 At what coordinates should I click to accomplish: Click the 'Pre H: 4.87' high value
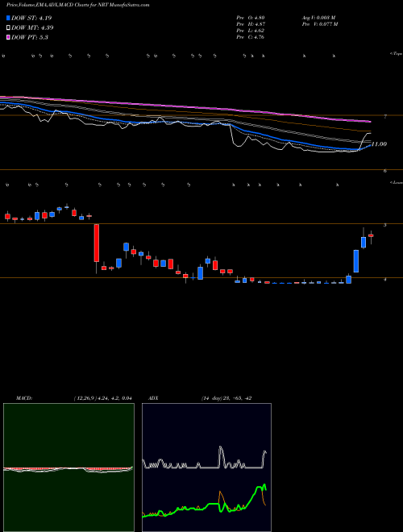pos(251,24)
